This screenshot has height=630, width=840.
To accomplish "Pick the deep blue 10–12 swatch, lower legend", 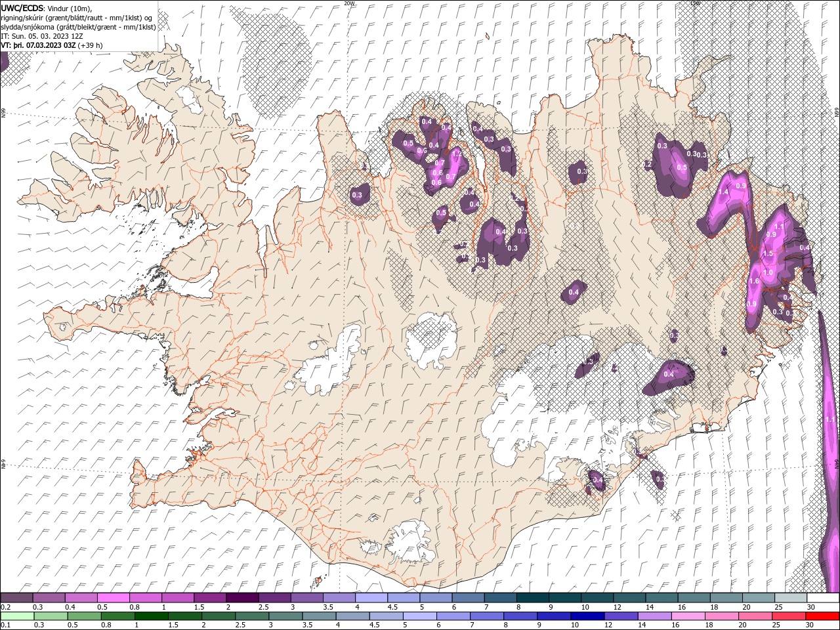I will point(588,616).
